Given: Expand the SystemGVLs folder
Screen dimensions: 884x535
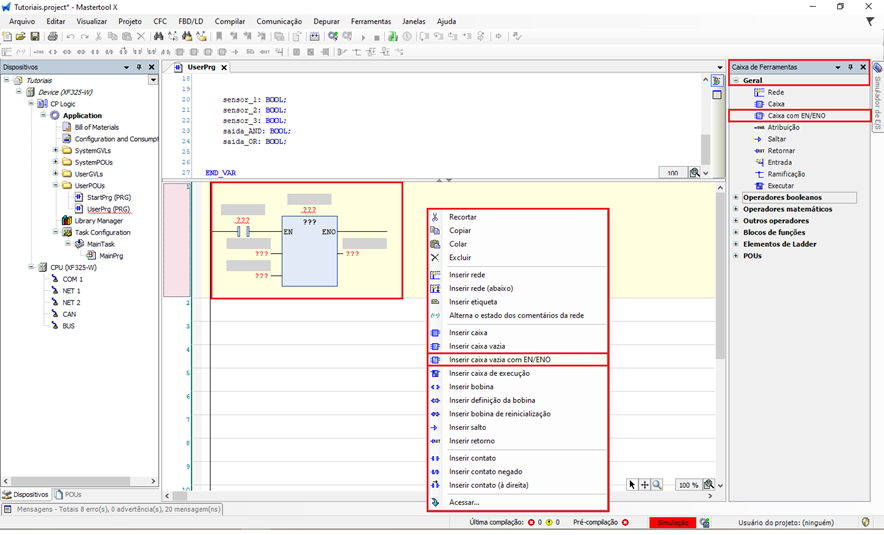Looking at the screenshot, I should tap(56, 150).
